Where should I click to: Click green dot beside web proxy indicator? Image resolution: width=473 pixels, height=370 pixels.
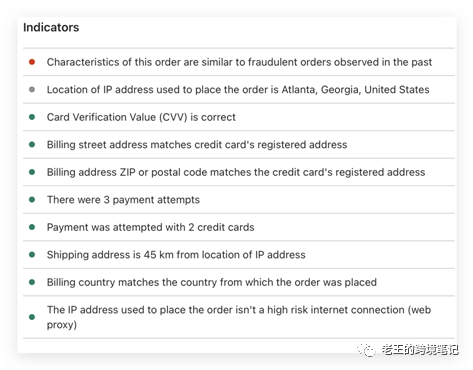32,317
